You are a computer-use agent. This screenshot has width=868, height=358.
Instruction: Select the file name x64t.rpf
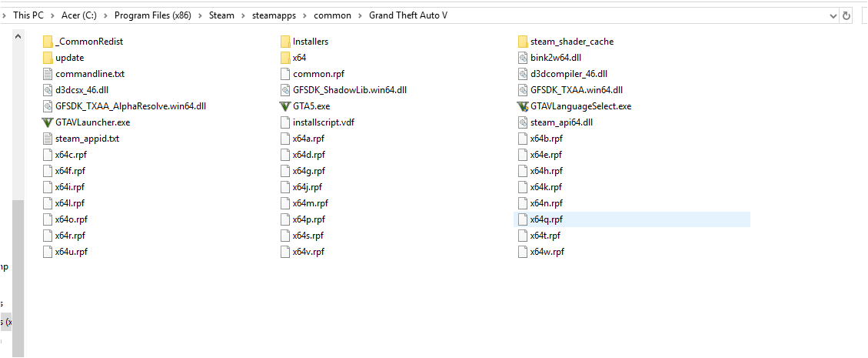coord(545,236)
